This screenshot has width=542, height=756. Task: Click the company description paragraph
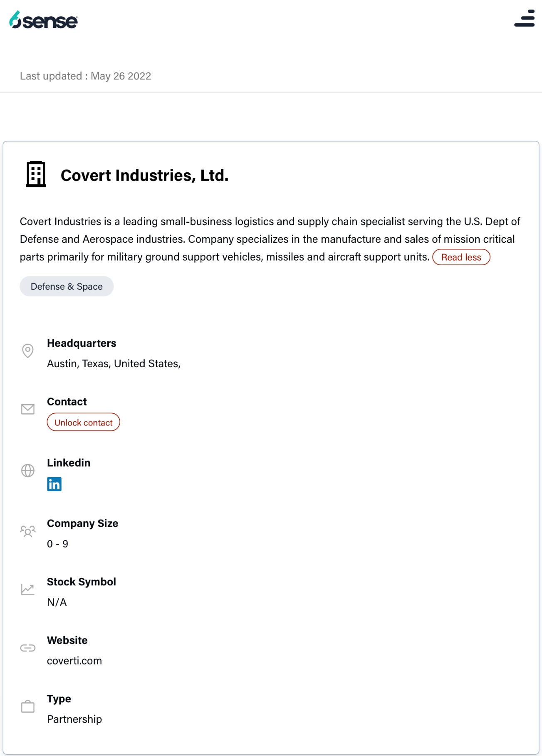pyautogui.click(x=270, y=239)
